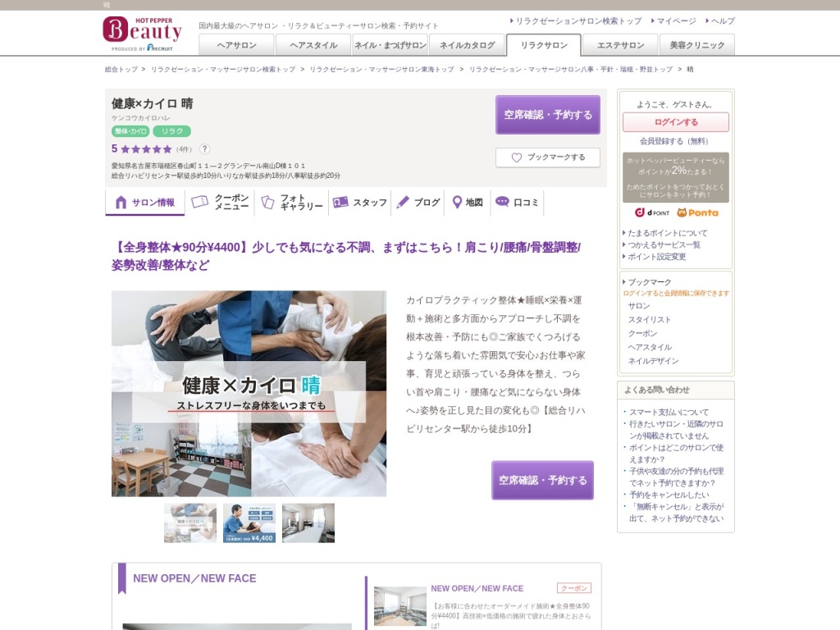
Task: Open the 口コミ reviews tab
Action: (518, 203)
